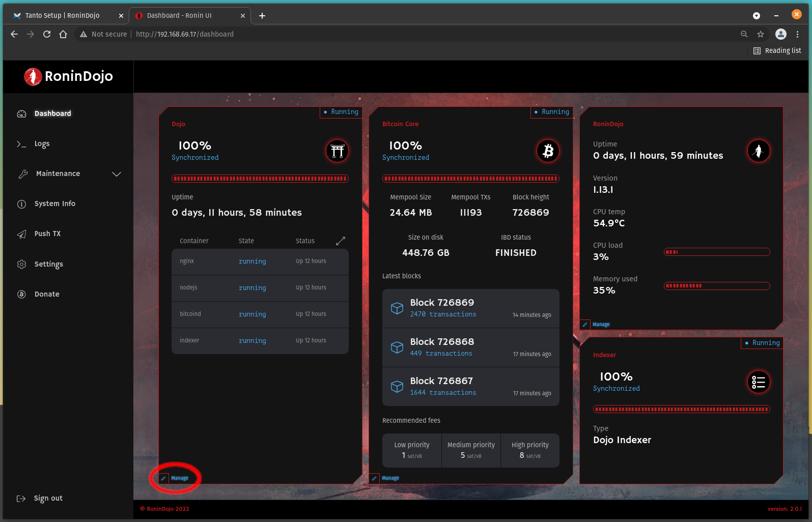The height and width of the screenshot is (522, 812).
Task: Select the indexer container row
Action: (260, 341)
